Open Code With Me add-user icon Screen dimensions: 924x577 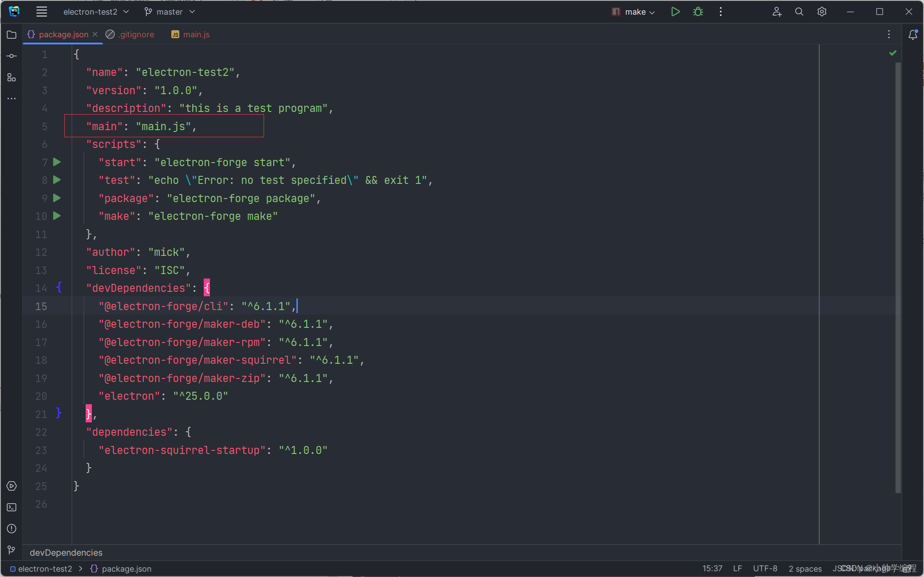tap(777, 12)
